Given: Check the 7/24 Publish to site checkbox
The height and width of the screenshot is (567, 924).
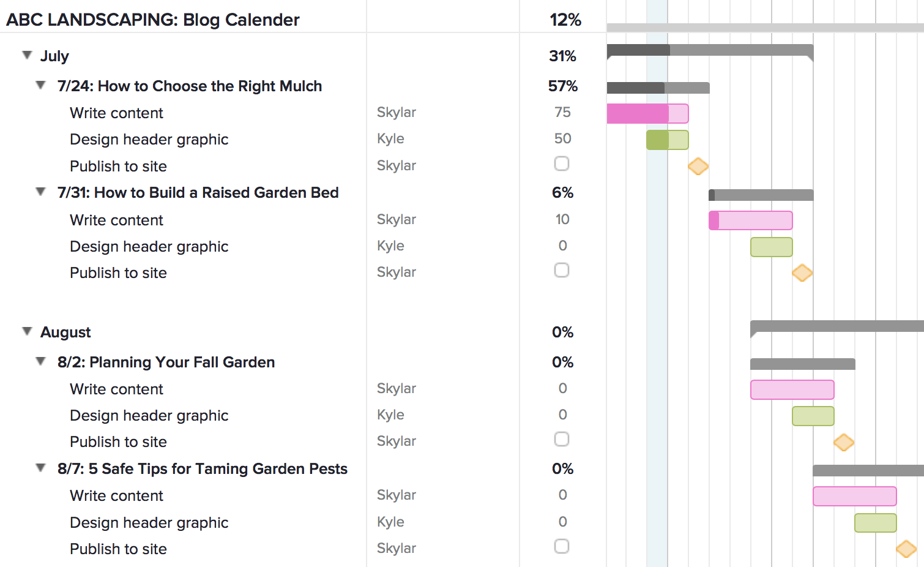Looking at the screenshot, I should pos(562,163).
